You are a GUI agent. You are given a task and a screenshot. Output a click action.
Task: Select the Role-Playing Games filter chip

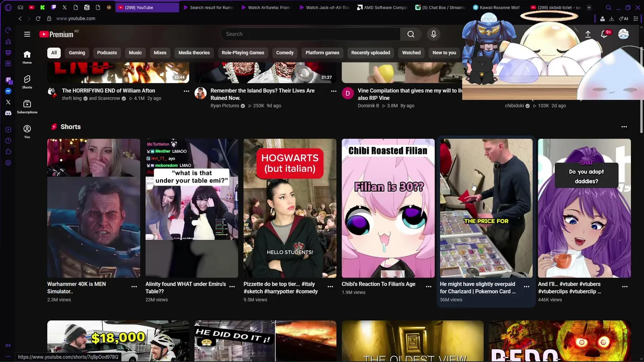coord(243,53)
